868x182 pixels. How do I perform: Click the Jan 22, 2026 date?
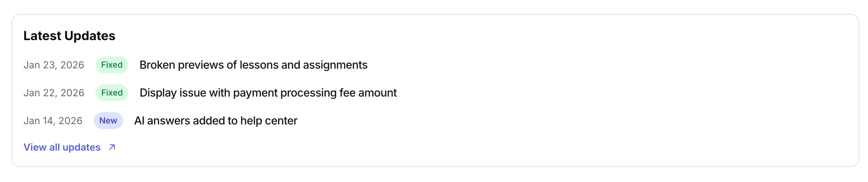(54, 93)
